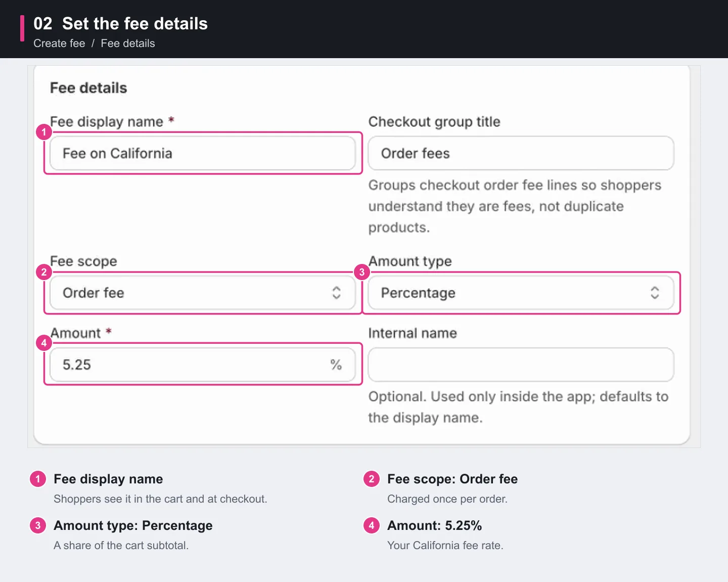The height and width of the screenshot is (582, 728).
Task: Click the 'Internal name' field label
Action: pos(413,333)
